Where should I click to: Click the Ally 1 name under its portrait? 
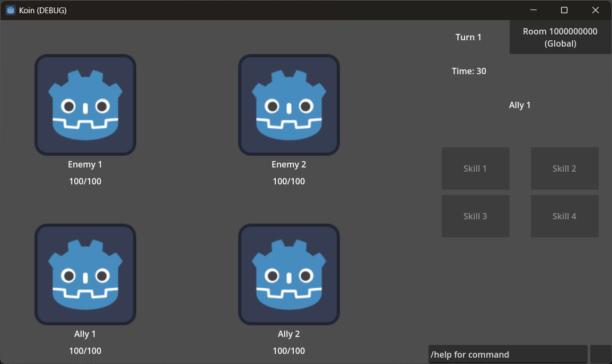coord(85,334)
